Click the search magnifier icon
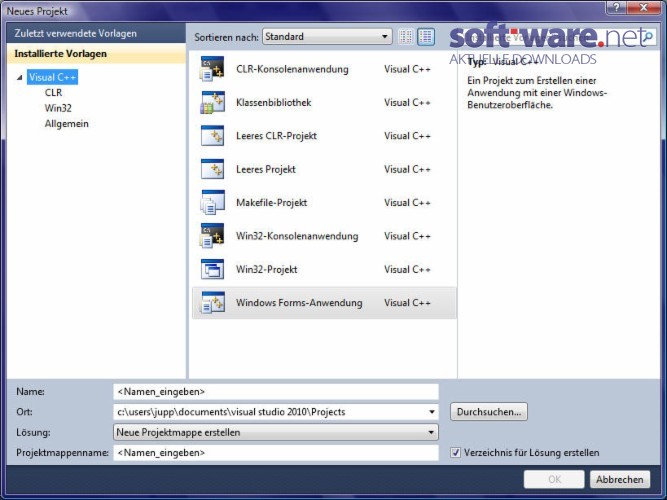 coord(649,37)
